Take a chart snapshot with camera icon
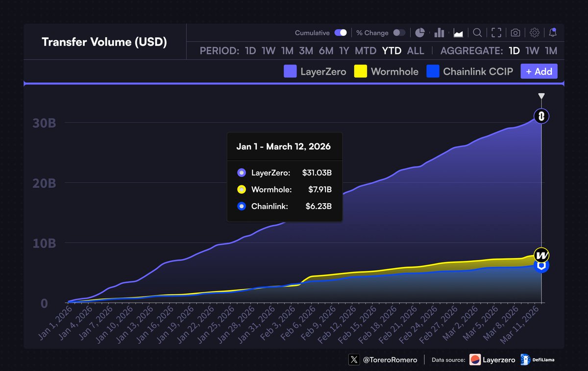The height and width of the screenshot is (371, 588). 515,33
